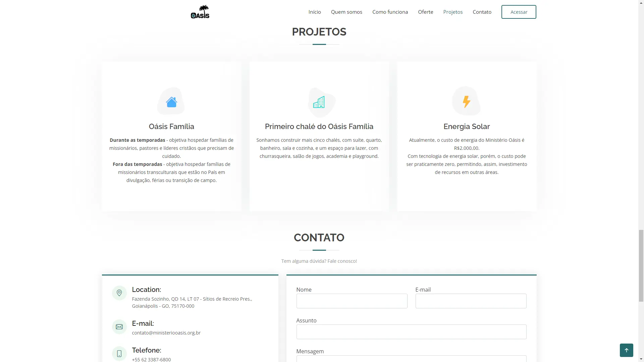Open Quem somos menu item
Screen dimensions: 644x362
(346, 12)
